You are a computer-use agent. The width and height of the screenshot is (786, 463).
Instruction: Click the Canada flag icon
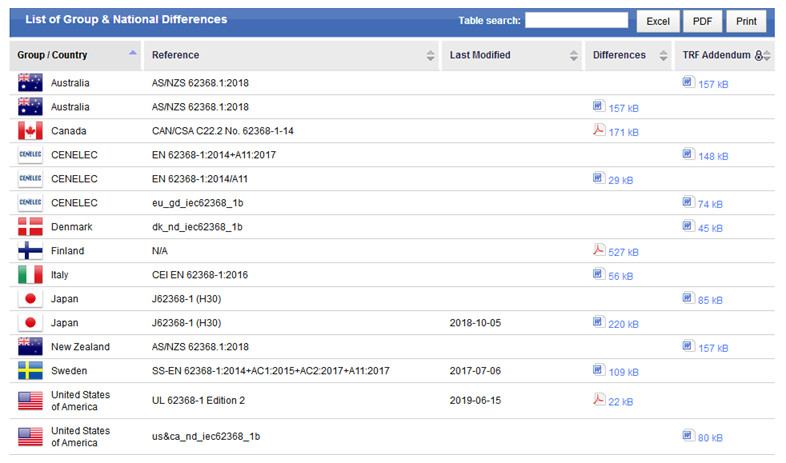30,131
